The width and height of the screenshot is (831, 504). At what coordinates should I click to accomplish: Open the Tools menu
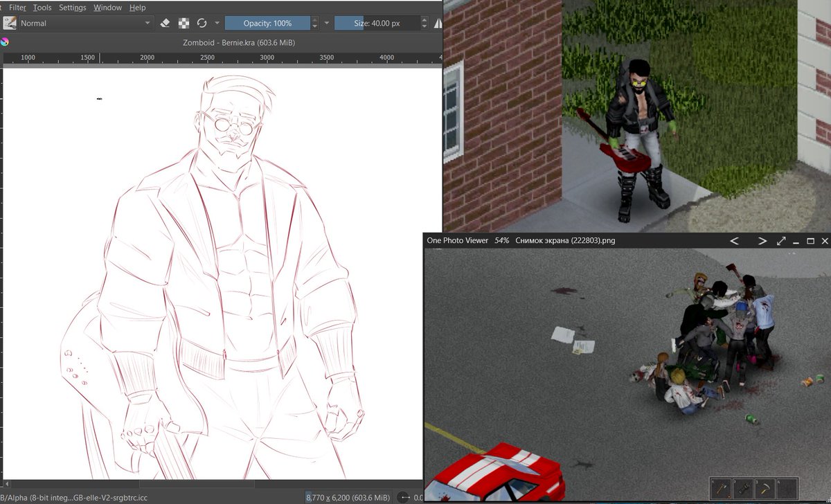(x=42, y=8)
